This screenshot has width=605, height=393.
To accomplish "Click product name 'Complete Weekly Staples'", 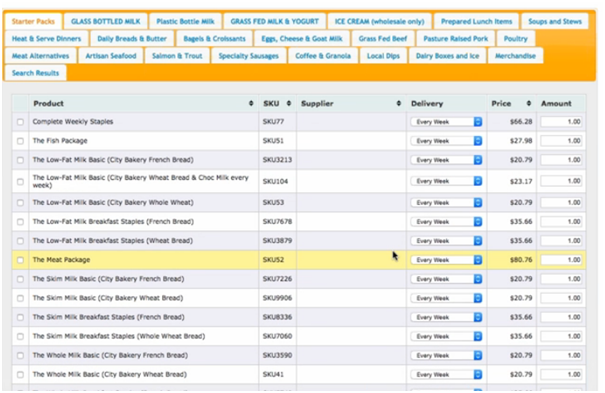I will [x=73, y=122].
